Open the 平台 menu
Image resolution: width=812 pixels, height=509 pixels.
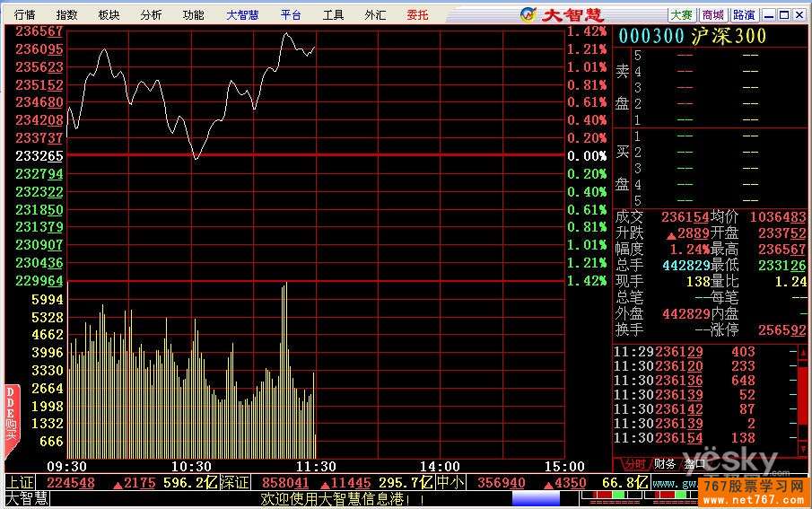[291, 14]
